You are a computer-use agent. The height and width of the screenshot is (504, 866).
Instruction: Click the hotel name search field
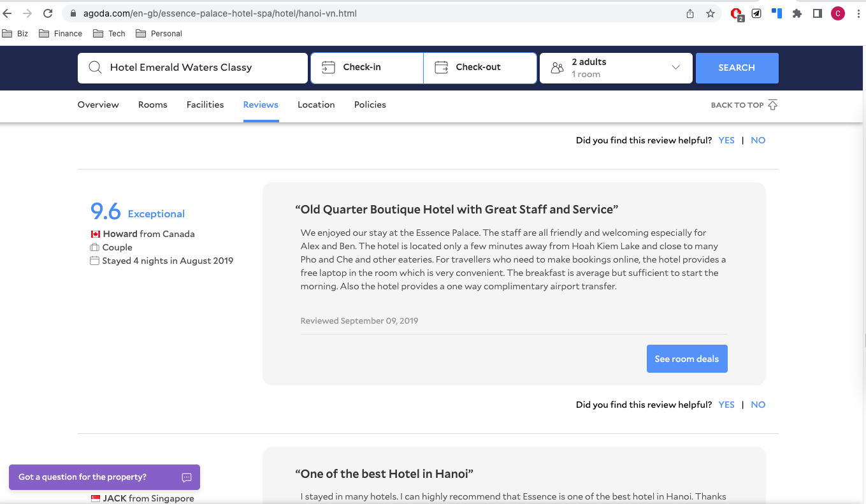pos(192,68)
